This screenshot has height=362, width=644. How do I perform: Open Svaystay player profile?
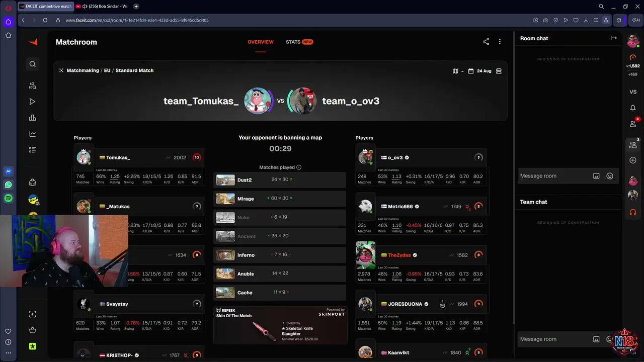point(117,304)
